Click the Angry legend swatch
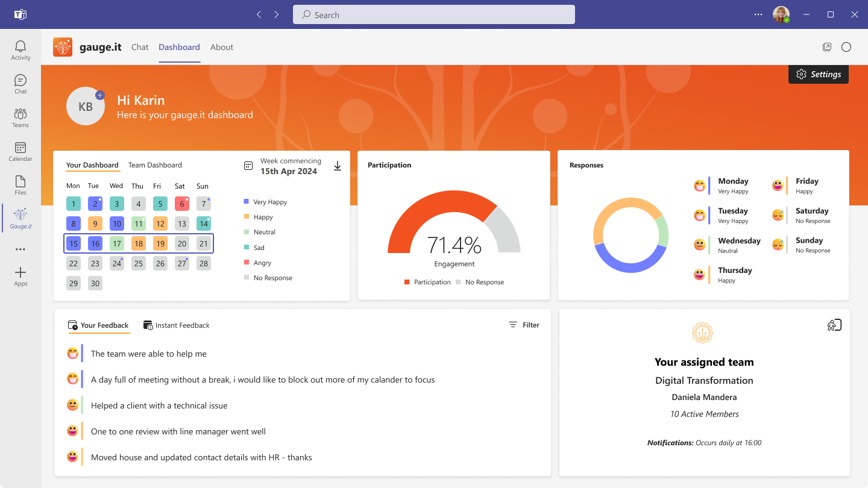Viewport: 868px width, 488px height. tap(247, 262)
